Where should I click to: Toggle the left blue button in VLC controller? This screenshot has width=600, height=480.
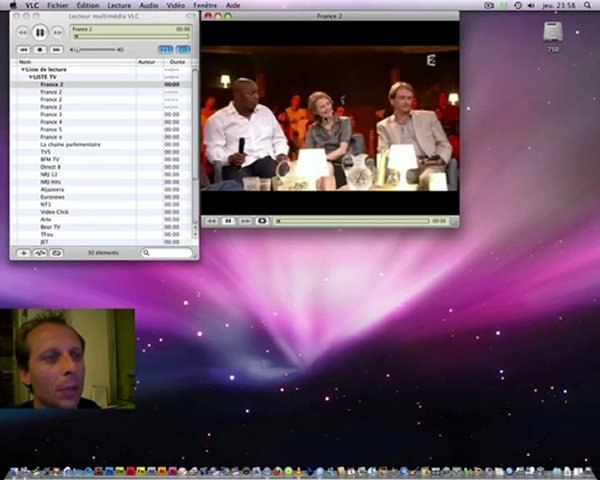pos(166,50)
